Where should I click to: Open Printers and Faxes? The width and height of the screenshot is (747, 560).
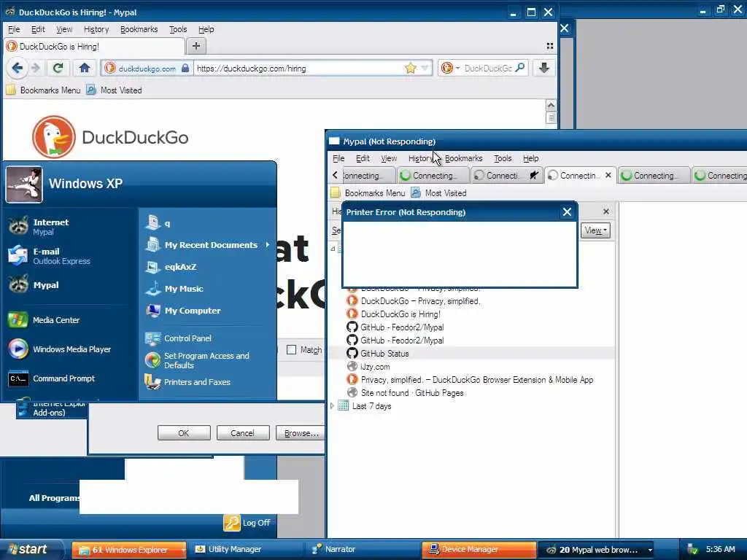tap(196, 382)
